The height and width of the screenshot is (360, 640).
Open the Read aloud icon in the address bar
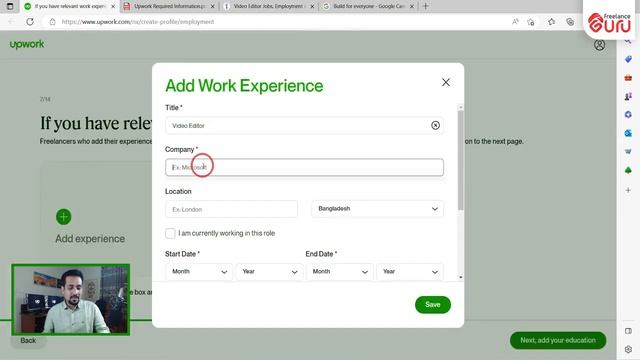pos(515,22)
